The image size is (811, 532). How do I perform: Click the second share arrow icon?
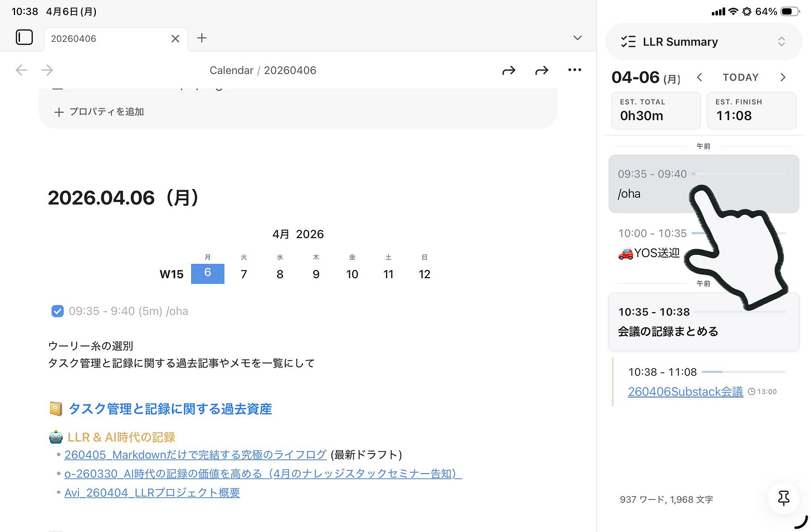click(x=541, y=70)
